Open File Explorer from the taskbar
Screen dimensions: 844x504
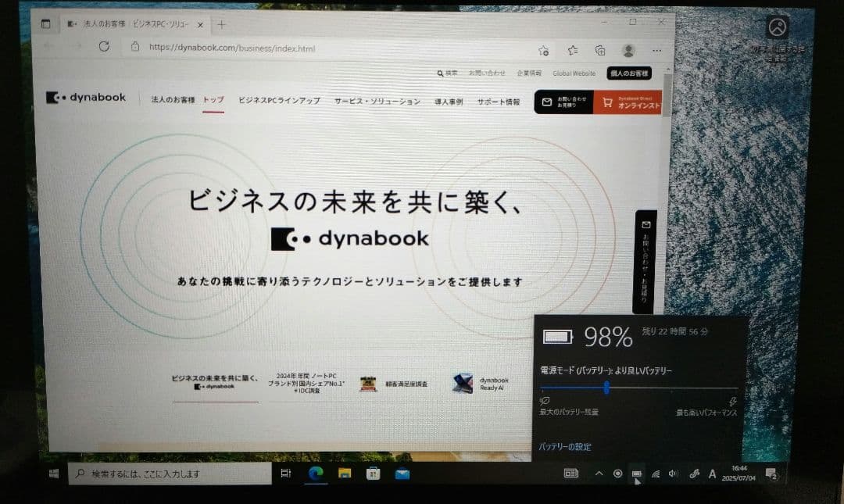point(345,474)
